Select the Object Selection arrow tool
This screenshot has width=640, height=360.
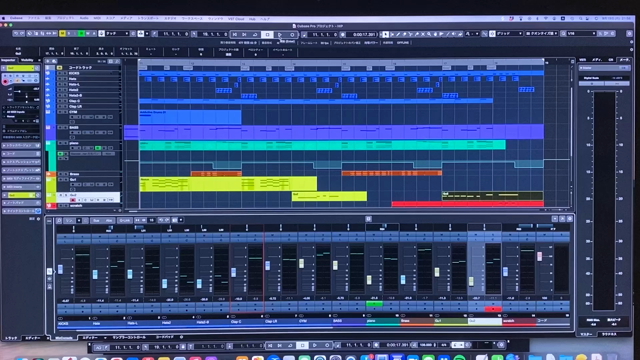(x=386, y=34)
